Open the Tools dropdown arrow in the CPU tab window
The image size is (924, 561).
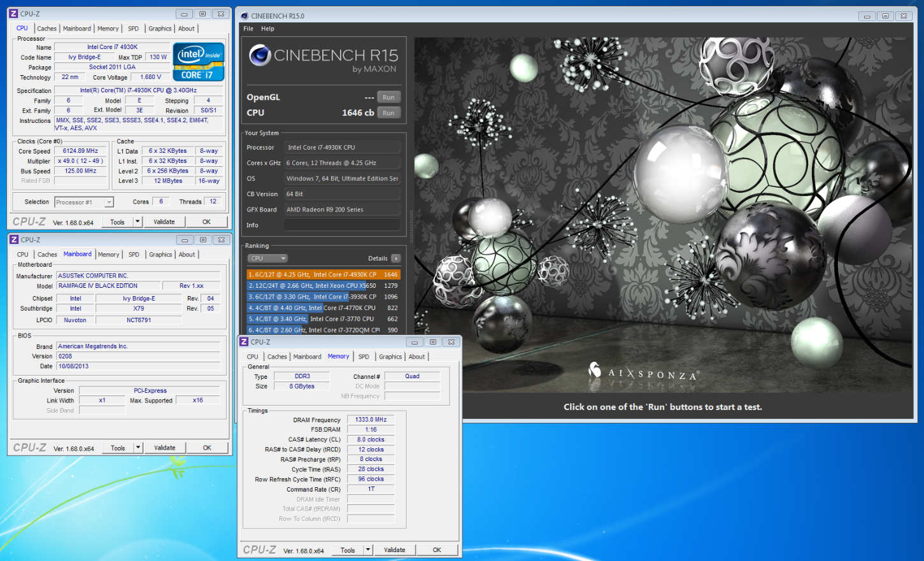tap(138, 222)
